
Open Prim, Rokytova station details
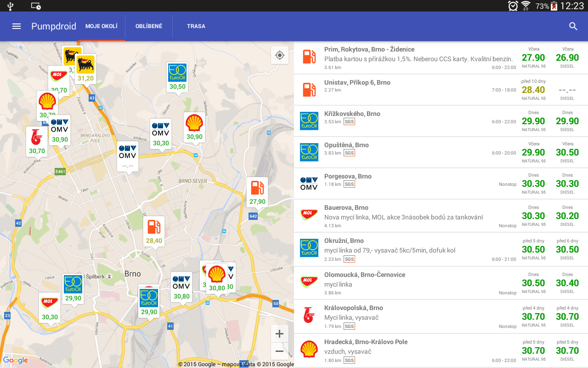(x=441, y=58)
